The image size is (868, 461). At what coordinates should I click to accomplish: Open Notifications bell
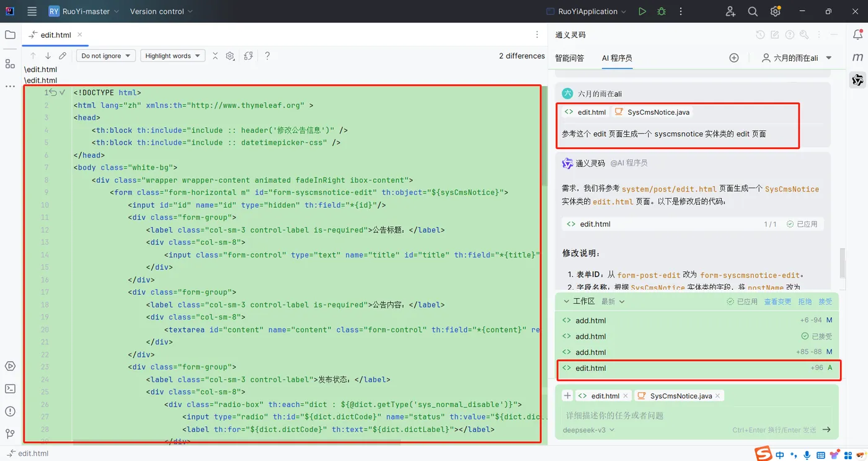point(858,35)
